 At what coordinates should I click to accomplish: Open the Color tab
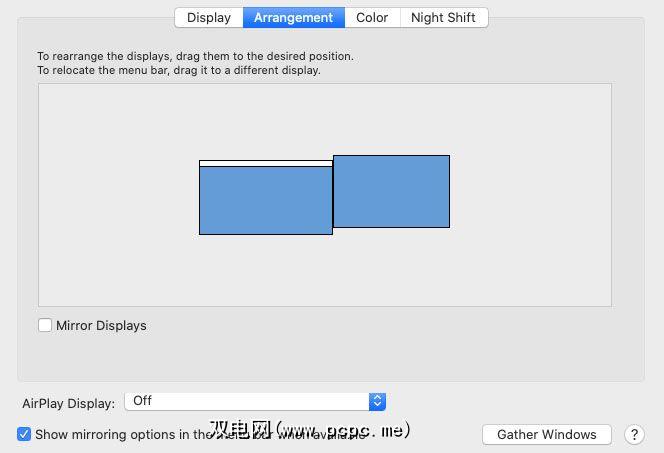[x=372, y=17]
